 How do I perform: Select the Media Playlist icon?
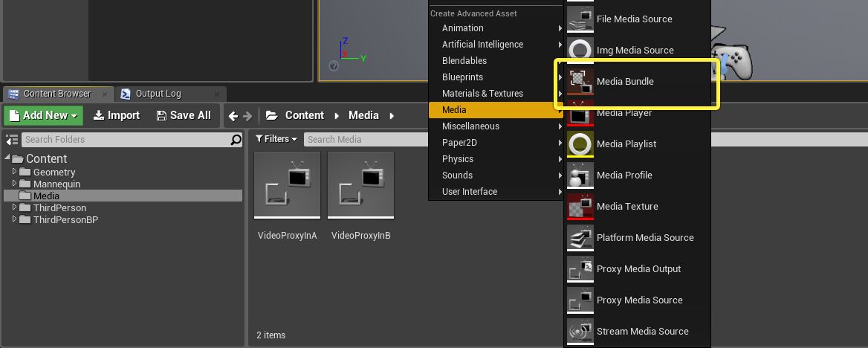click(x=580, y=144)
